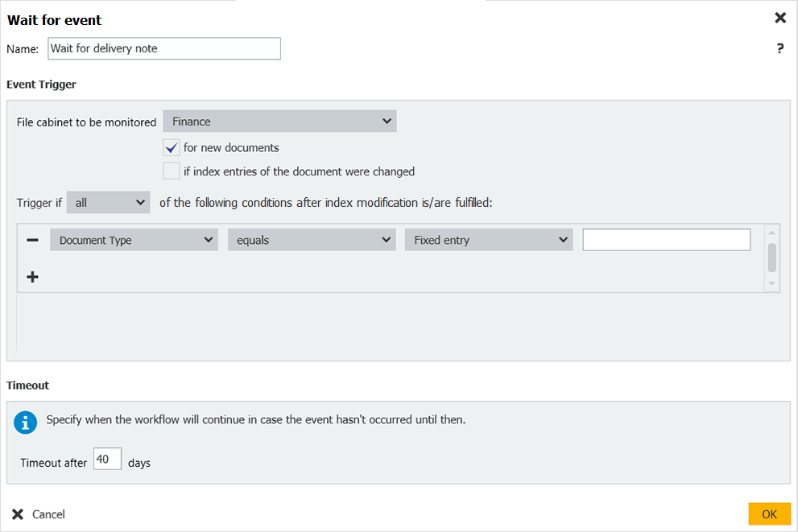
Task: Click the empty condition value field
Action: [x=666, y=240]
